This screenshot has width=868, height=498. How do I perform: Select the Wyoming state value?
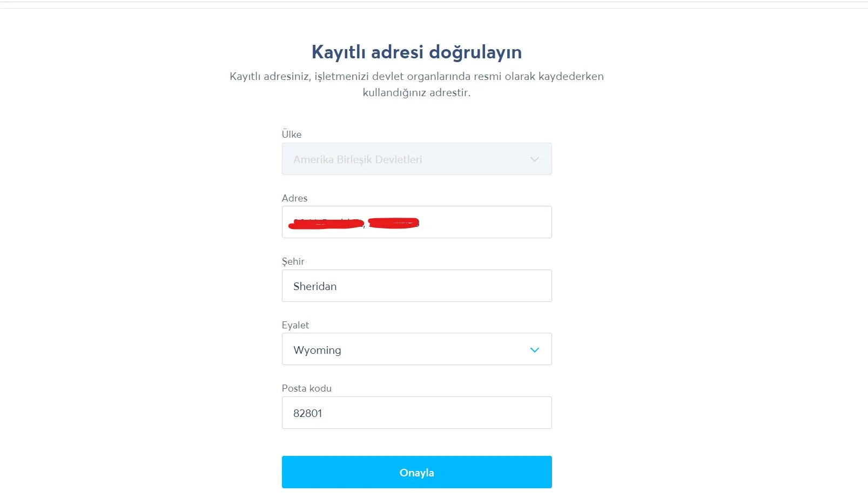click(x=317, y=349)
